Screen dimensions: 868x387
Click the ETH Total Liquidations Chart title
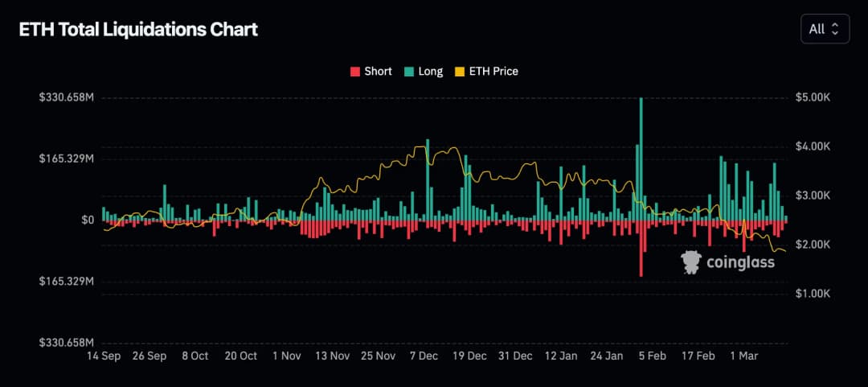(x=138, y=30)
